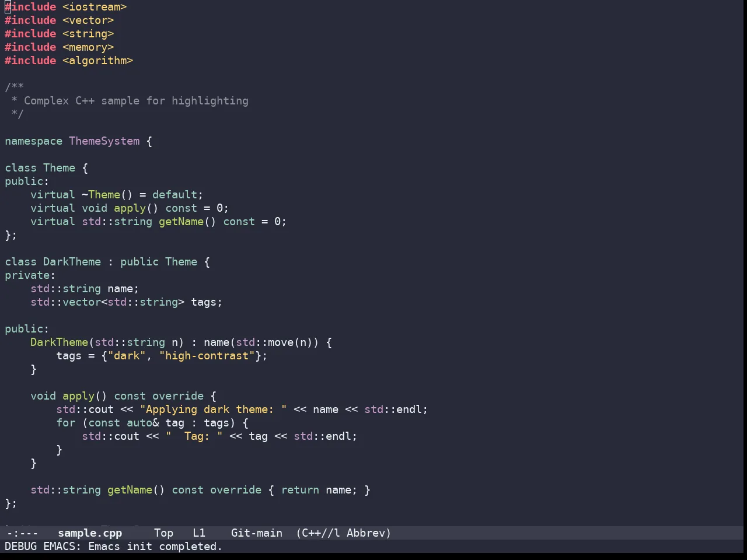Click on " Tag: " string literal
The width and height of the screenshot is (747, 560).
pyautogui.click(x=194, y=436)
